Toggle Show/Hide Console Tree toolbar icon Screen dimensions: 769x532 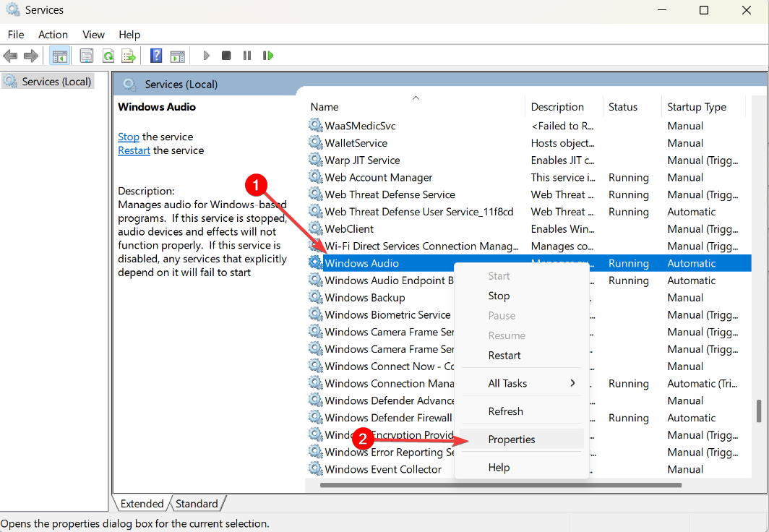tap(60, 56)
